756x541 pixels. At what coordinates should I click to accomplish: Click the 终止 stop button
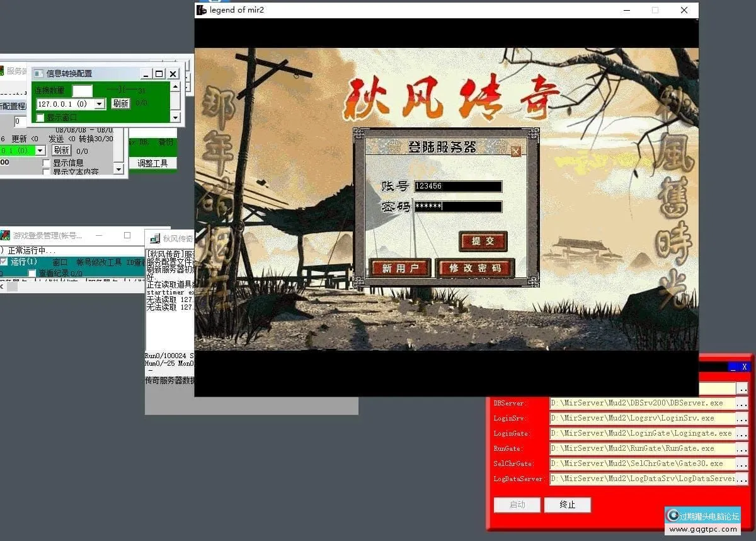567,504
